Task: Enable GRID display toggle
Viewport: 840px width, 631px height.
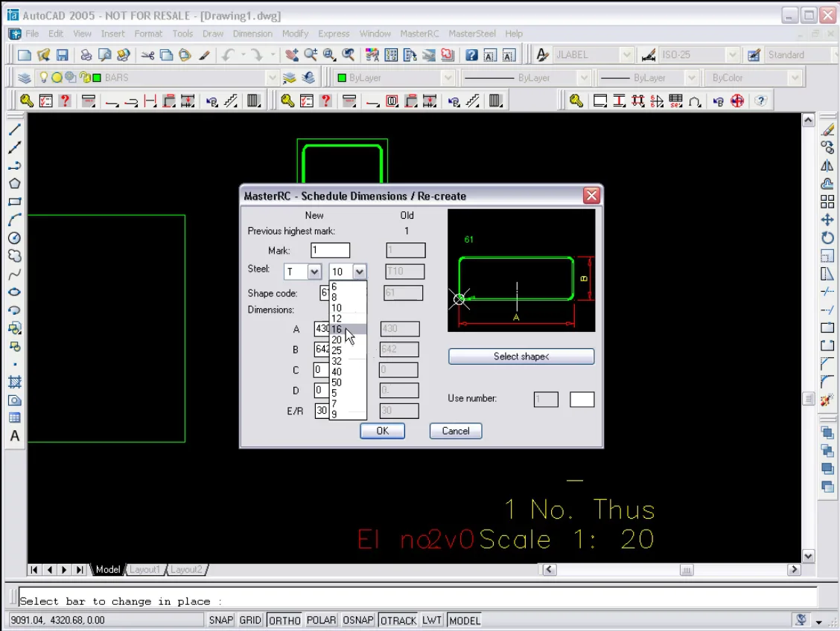Action: (250, 620)
